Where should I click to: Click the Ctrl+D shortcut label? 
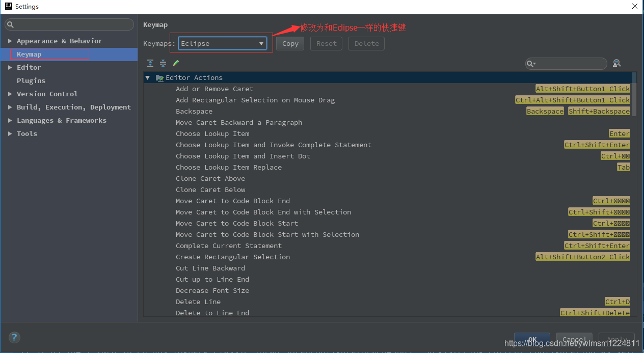coord(618,302)
